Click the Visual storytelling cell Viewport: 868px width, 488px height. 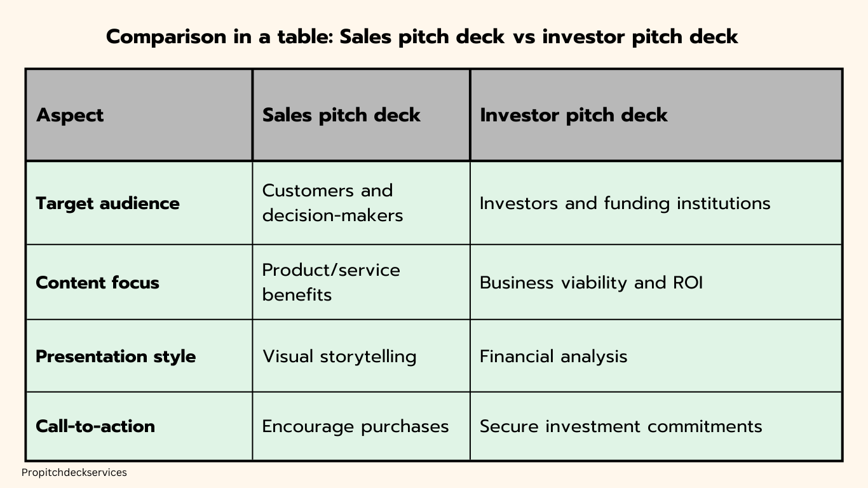click(x=339, y=356)
